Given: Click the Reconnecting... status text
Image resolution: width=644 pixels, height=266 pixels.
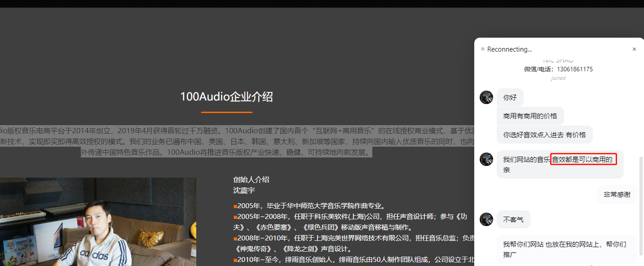Looking at the screenshot, I should pyautogui.click(x=510, y=49).
